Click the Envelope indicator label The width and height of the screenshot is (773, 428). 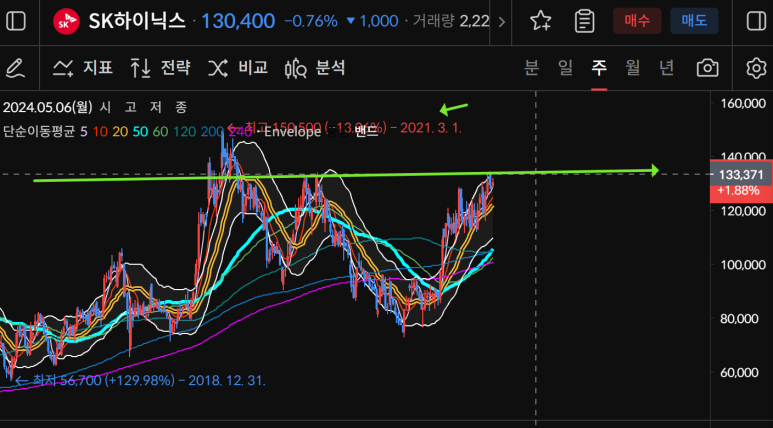[x=292, y=132]
